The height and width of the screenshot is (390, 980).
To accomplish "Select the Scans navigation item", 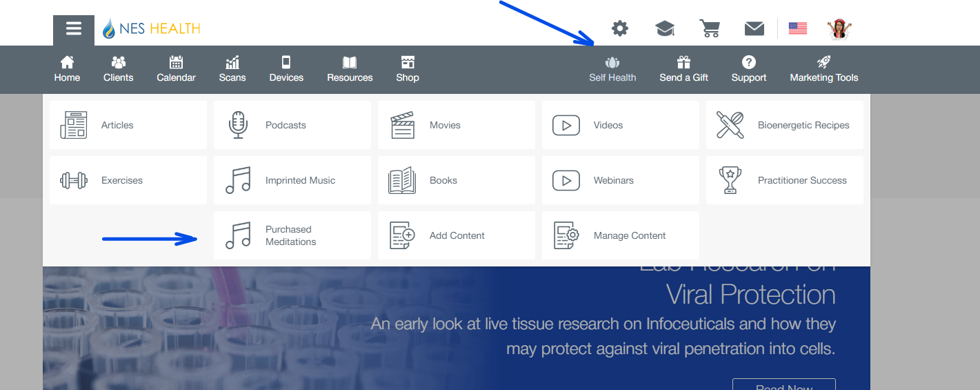I will (232, 69).
